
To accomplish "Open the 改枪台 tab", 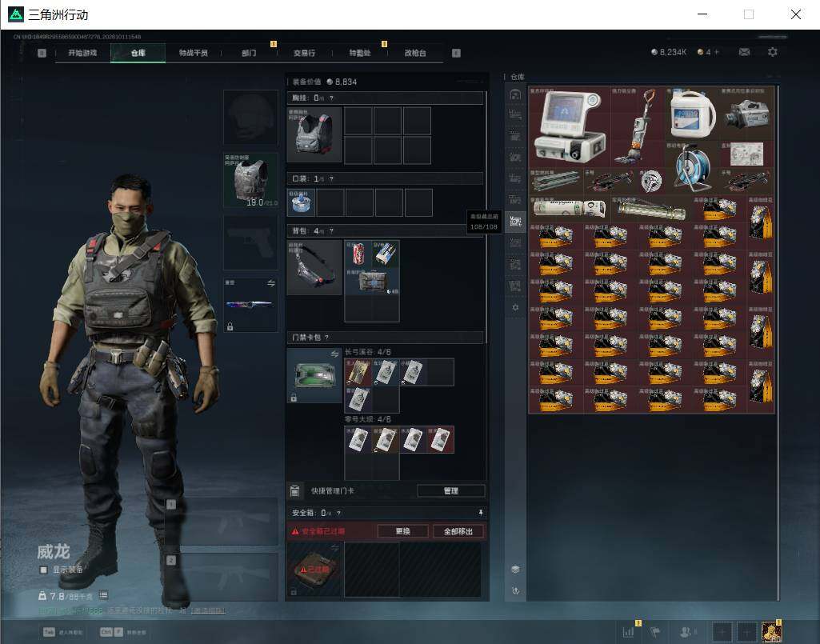I will 415,53.
